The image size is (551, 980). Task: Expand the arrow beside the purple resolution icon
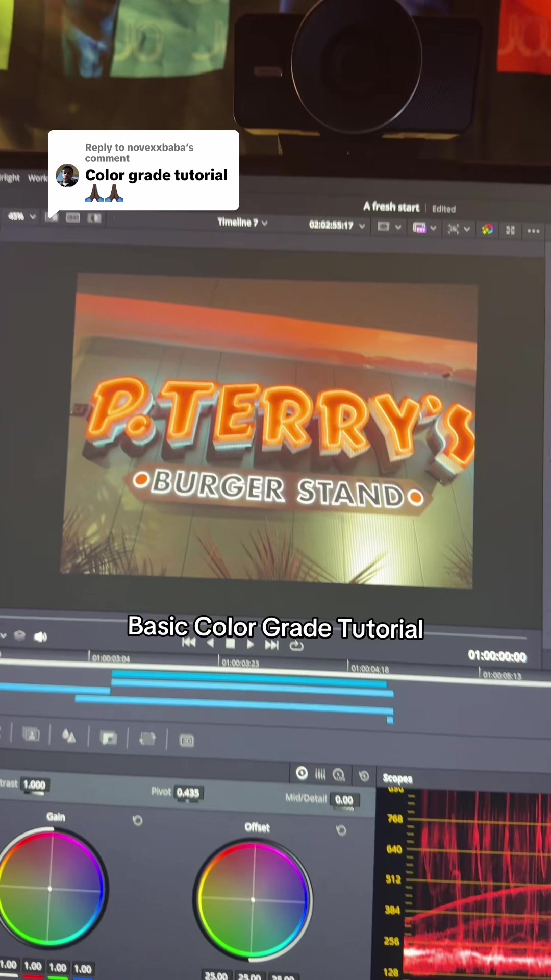(x=433, y=228)
